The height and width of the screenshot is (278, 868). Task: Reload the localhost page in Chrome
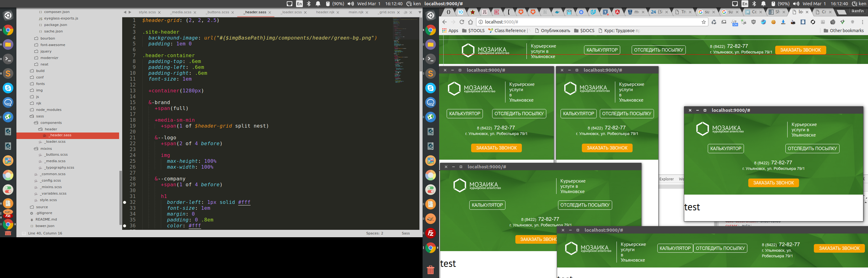pyautogui.click(x=462, y=22)
